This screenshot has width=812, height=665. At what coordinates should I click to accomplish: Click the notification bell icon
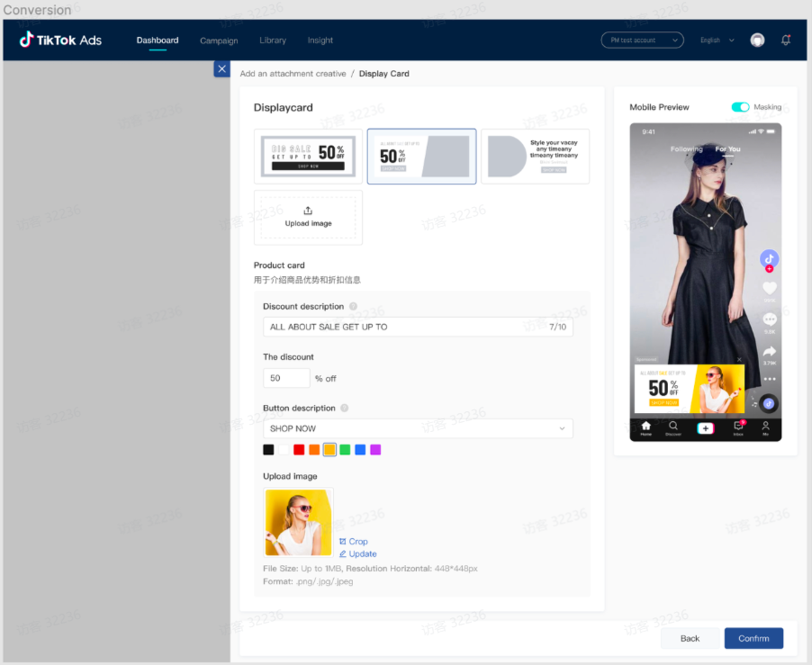(784, 40)
